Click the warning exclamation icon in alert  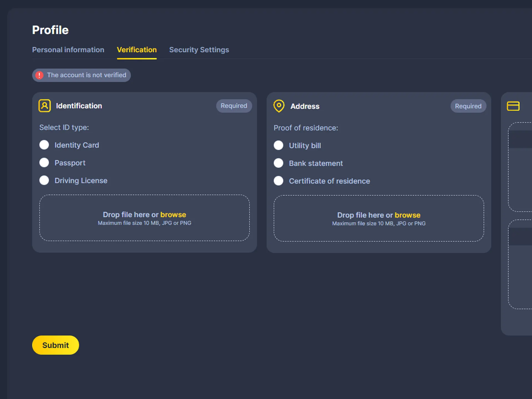[x=39, y=75]
